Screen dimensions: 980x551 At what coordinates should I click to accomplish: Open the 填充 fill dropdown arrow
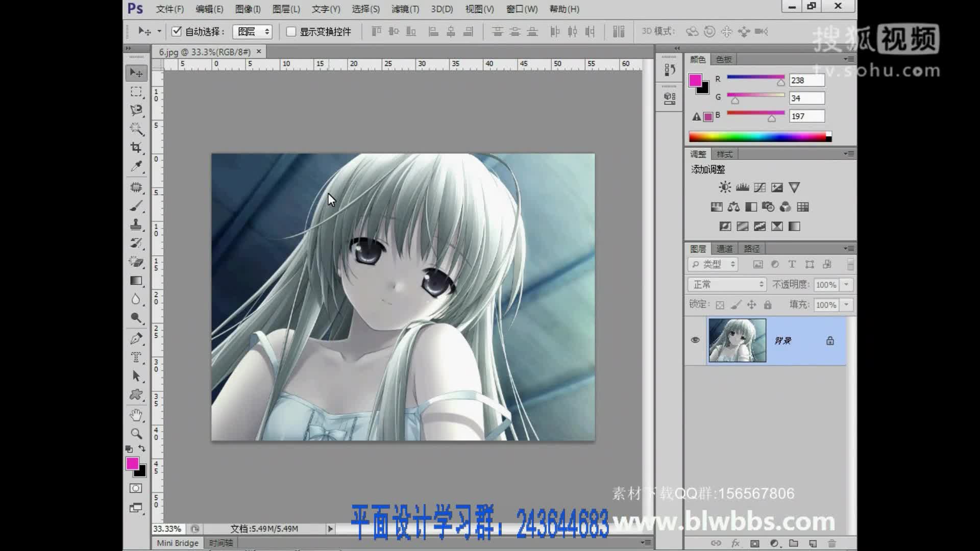coord(847,305)
